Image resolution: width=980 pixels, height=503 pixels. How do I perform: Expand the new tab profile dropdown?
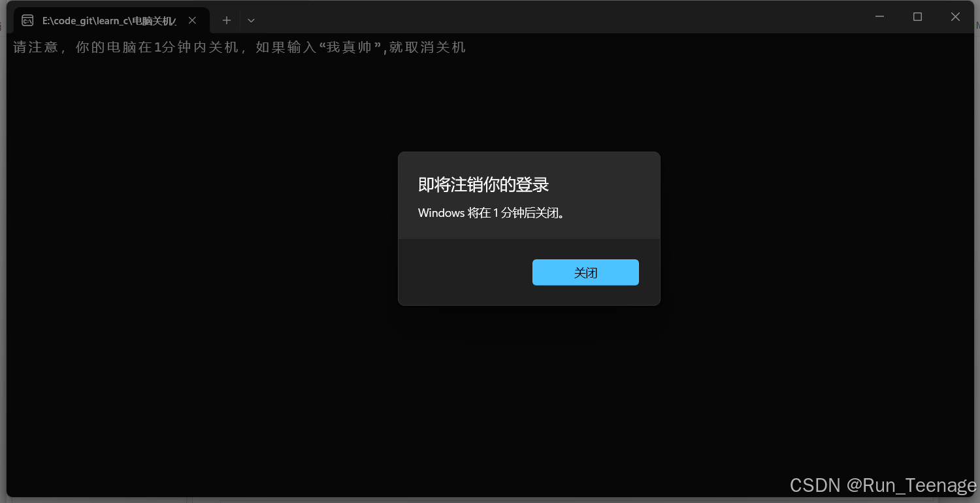click(251, 20)
